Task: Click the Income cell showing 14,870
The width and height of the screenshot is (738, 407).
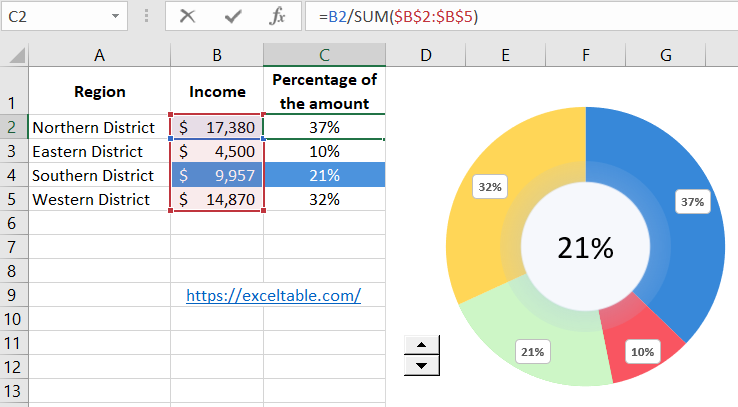Action: click(x=217, y=199)
